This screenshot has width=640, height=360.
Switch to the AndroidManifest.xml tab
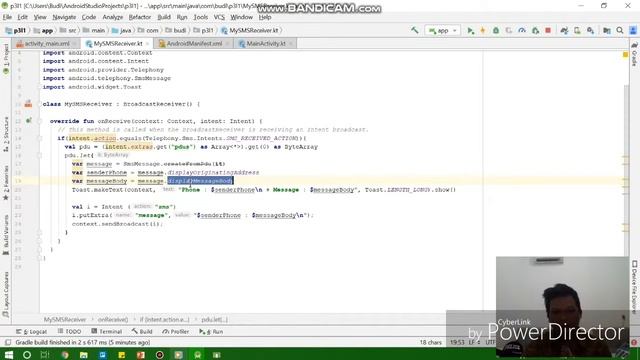click(x=194, y=43)
